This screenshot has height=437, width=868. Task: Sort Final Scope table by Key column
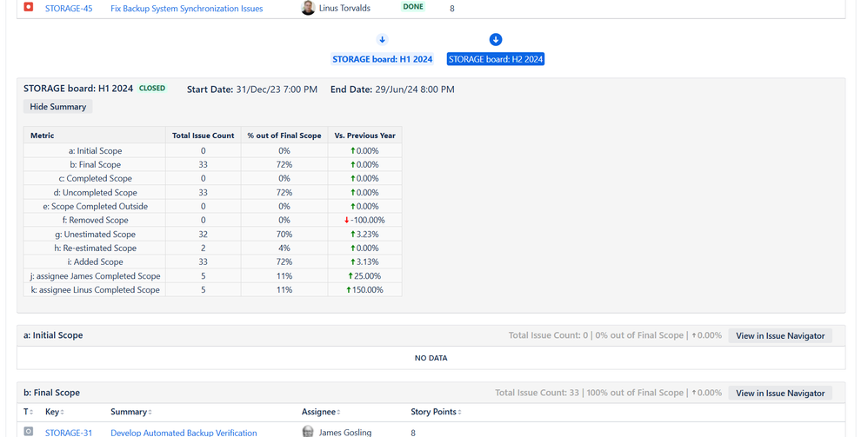(x=54, y=412)
